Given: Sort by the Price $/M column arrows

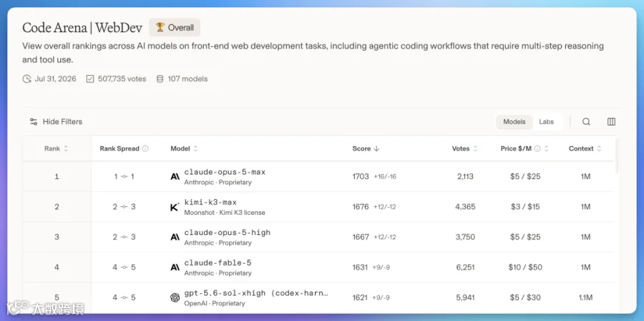Looking at the screenshot, I should pyautogui.click(x=546, y=149).
